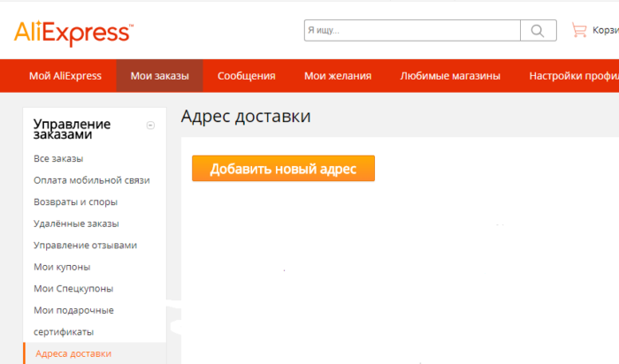Image resolution: width=619 pixels, height=364 pixels.
Task: Focus the Я ищу search field
Action: coord(412,30)
